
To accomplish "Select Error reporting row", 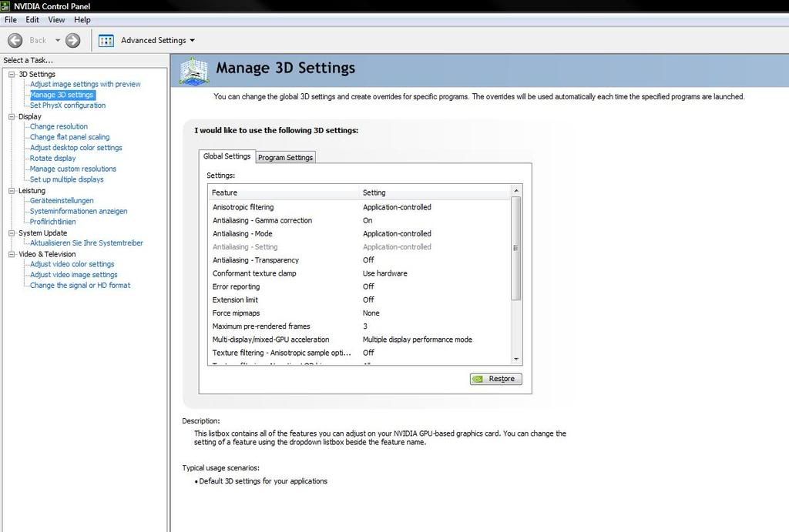I will (359, 286).
